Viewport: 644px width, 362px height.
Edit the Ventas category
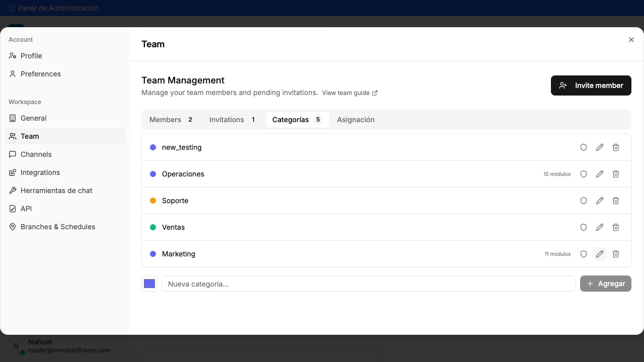point(600,227)
